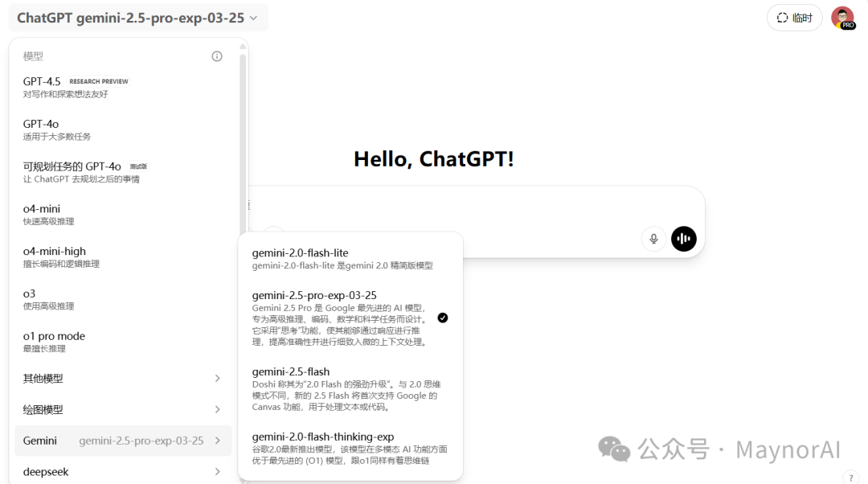This screenshot has width=868, height=484.
Task: Select the gemini-2.5-flash model
Action: click(350, 389)
